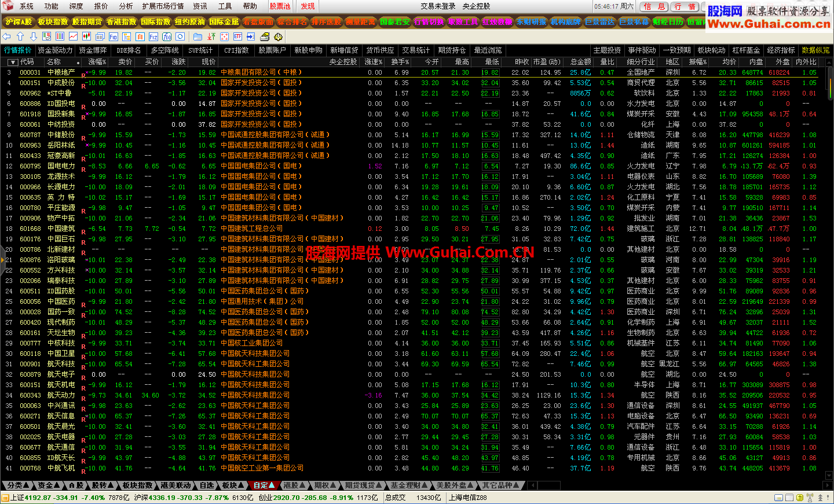834x504 pixels.
Task: Open the column header dropdown arrow before 代码
Action: coord(13,62)
